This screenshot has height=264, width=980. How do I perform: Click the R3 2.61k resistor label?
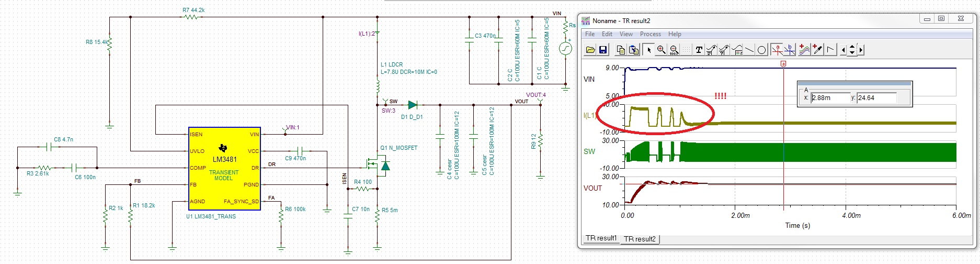coord(38,173)
